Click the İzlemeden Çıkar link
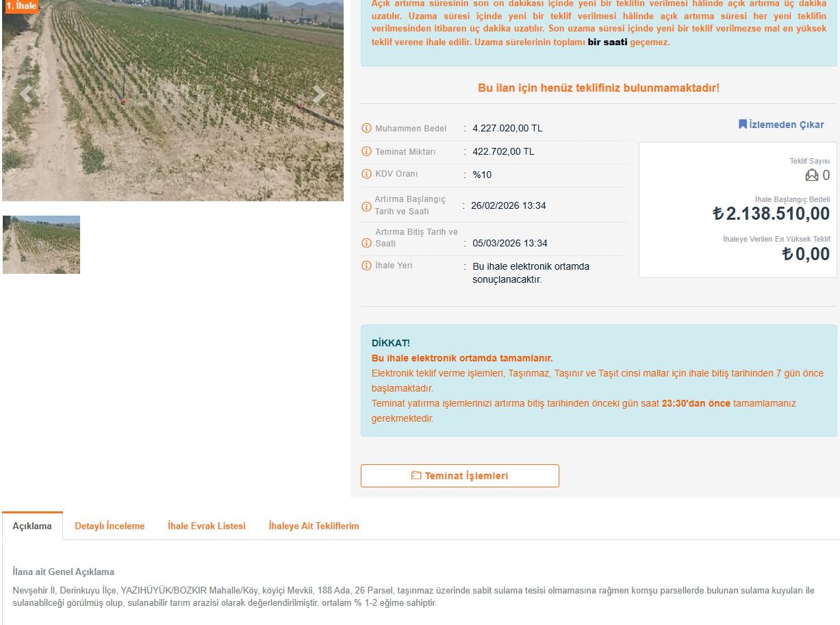Image resolution: width=840 pixels, height=625 pixels. tap(781, 125)
